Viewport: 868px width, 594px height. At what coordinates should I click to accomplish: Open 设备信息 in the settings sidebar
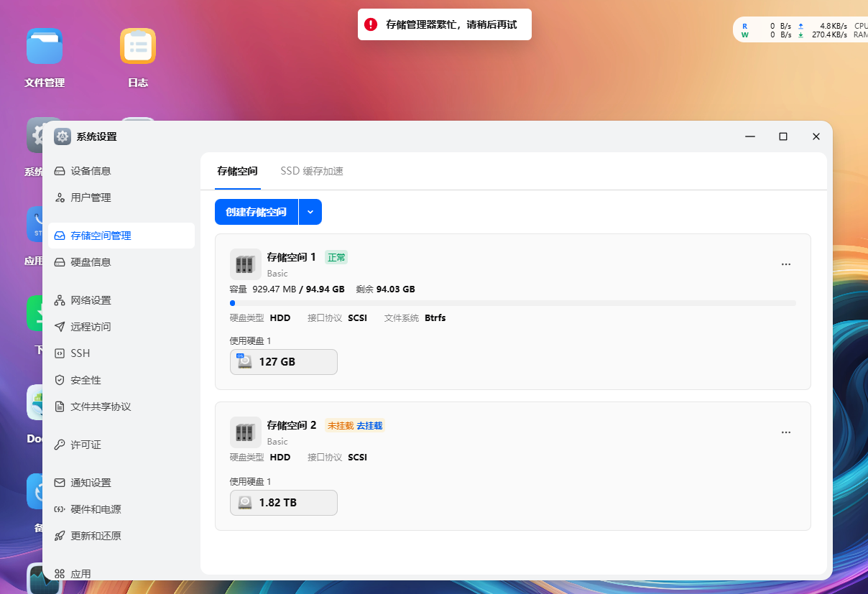pos(121,171)
